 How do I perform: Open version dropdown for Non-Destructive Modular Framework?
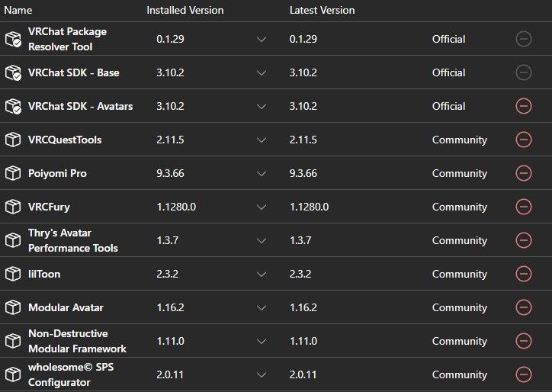pyautogui.click(x=262, y=341)
